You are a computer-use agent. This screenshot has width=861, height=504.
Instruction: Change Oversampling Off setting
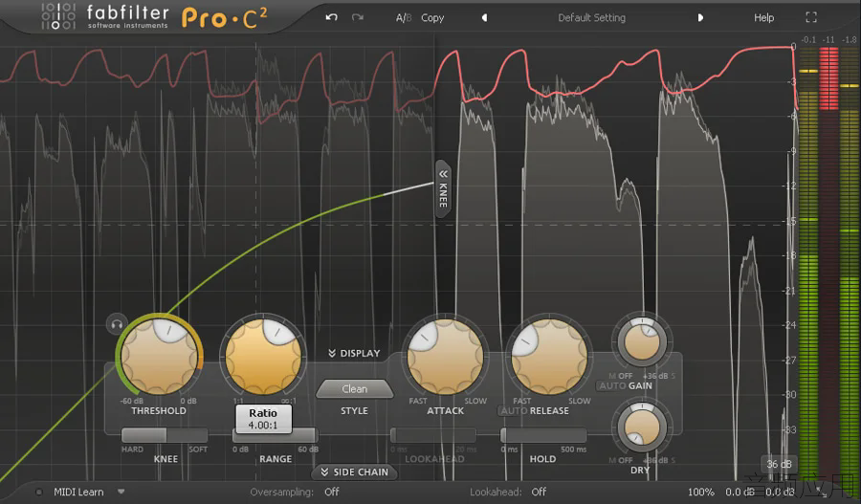pos(332,492)
